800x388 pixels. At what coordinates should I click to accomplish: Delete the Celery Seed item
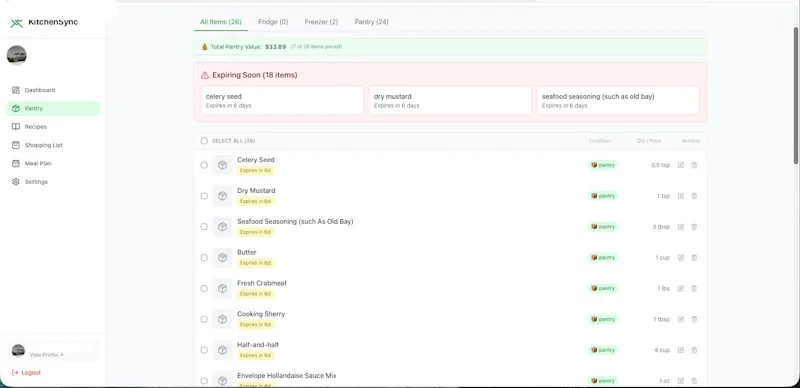coord(694,165)
